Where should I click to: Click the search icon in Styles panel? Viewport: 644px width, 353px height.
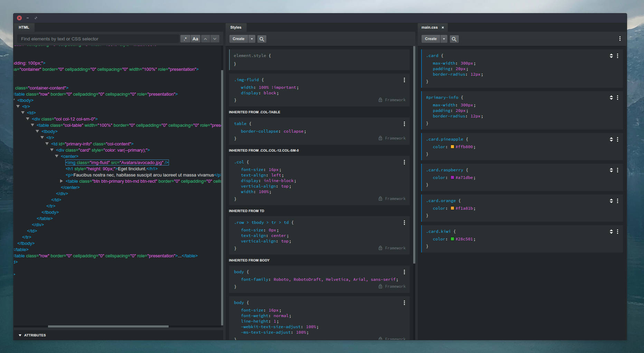[x=262, y=39]
